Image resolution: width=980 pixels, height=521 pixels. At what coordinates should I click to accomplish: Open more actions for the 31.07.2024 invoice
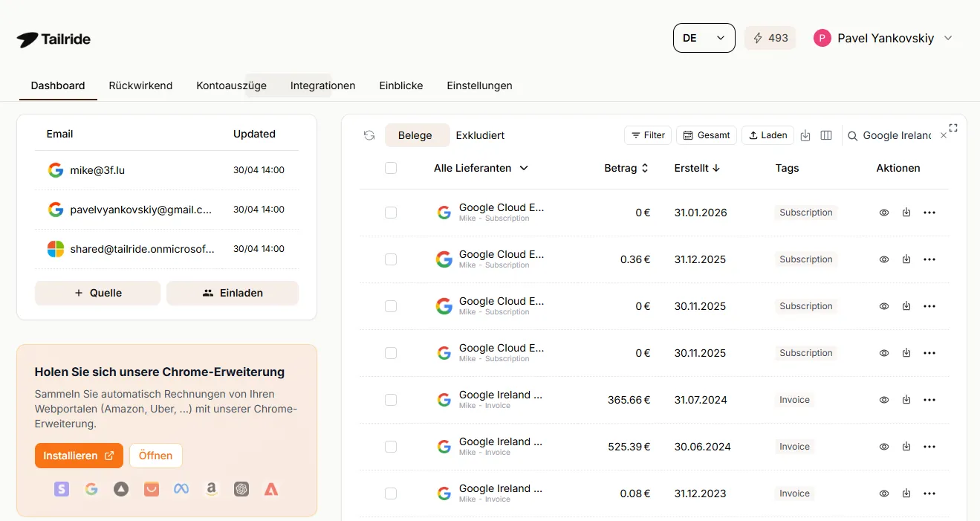click(x=929, y=400)
